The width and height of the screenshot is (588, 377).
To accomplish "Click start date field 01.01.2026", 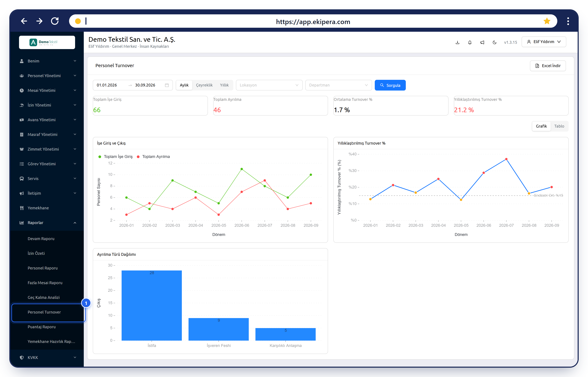I will [107, 85].
